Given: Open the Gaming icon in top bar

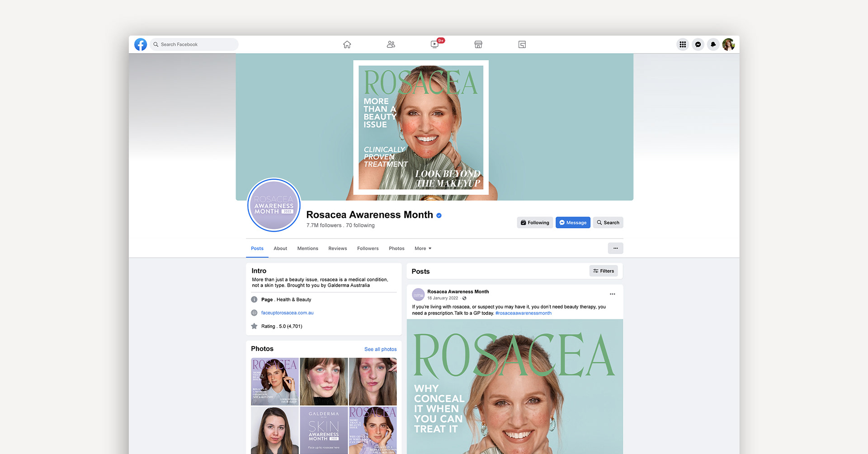Looking at the screenshot, I should [x=522, y=44].
